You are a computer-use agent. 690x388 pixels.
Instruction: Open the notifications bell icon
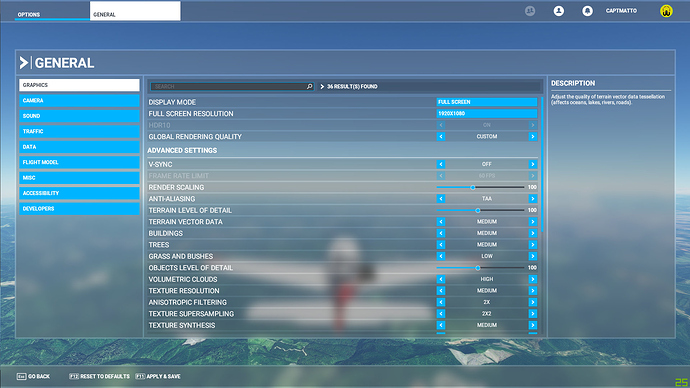pyautogui.click(x=587, y=11)
